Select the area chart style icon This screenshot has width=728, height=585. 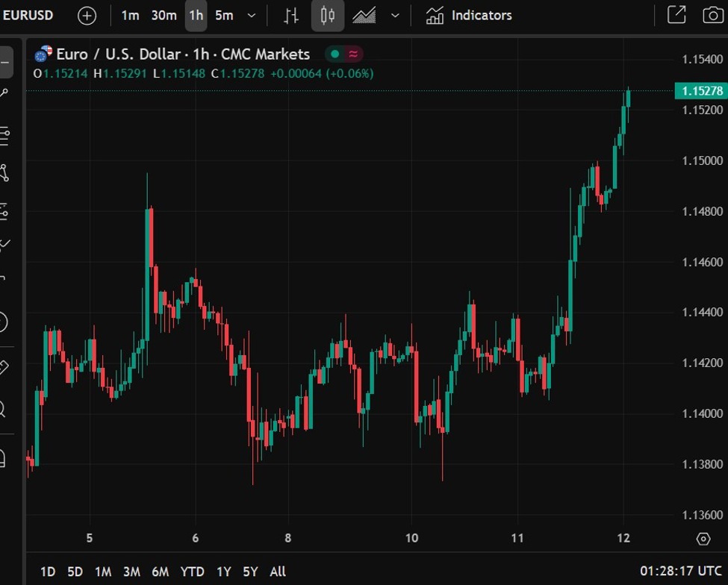click(364, 16)
